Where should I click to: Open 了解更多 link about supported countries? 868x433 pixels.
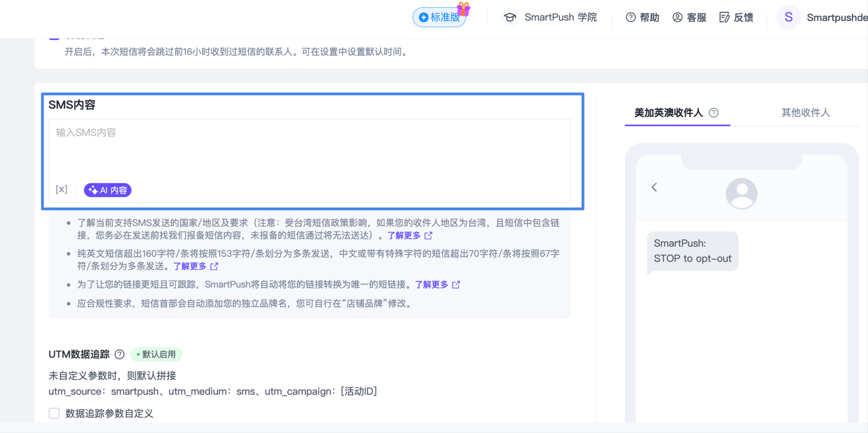point(404,235)
